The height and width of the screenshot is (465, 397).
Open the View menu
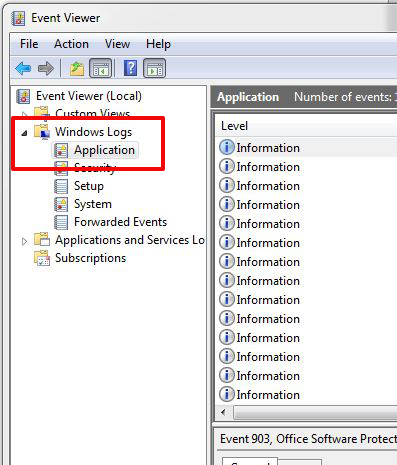click(x=117, y=44)
